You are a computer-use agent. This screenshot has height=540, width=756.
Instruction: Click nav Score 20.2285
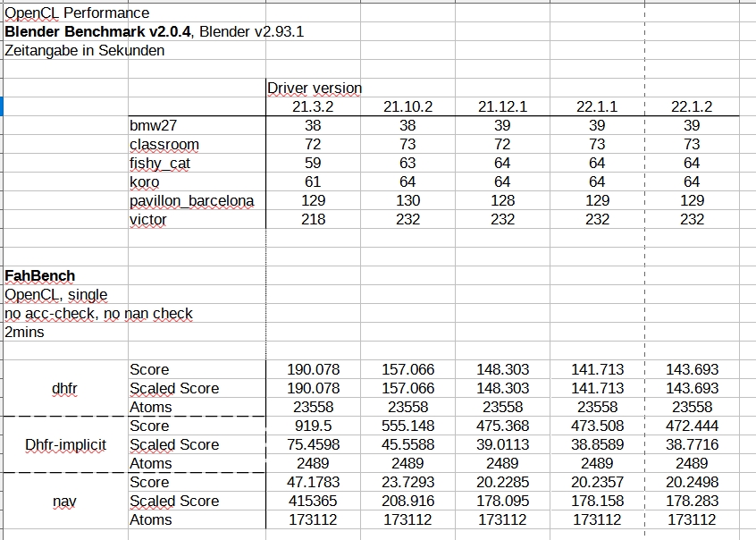502,483
